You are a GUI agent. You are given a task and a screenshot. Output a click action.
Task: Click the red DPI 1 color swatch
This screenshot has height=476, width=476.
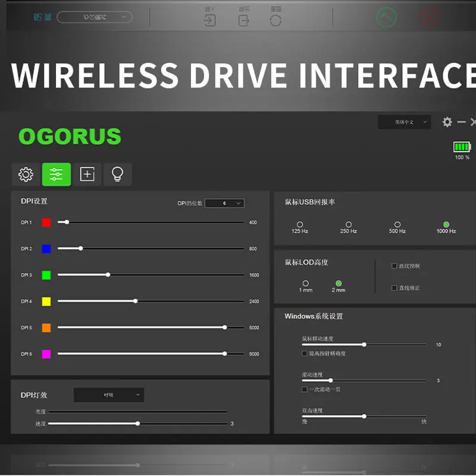click(x=46, y=223)
